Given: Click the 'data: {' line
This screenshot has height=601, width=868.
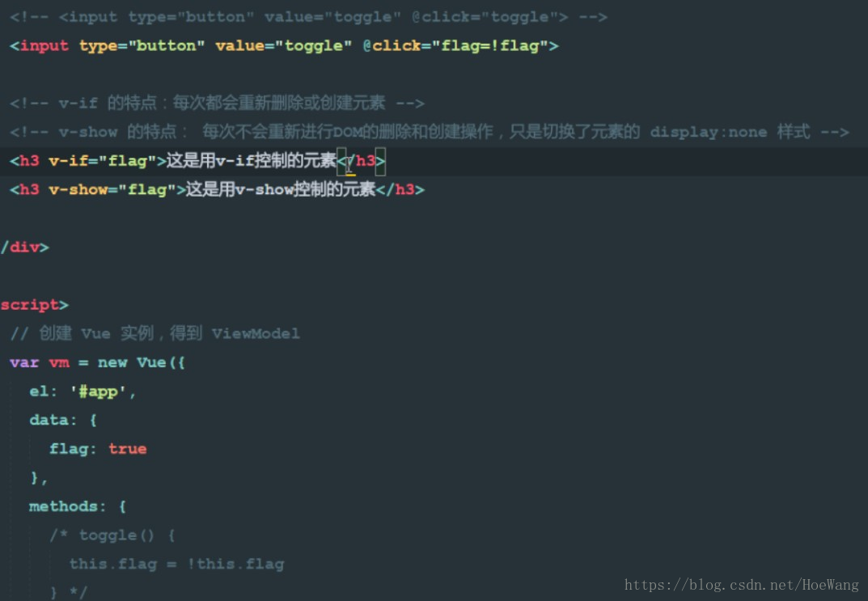Looking at the screenshot, I should (64, 420).
